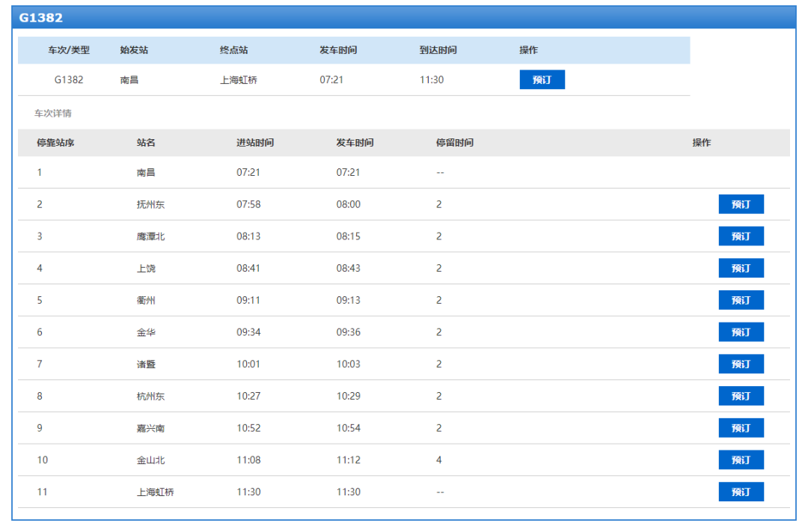The height and width of the screenshot is (532, 808).
Task: Select departure time 11:12 at 金山北
Action: pyautogui.click(x=349, y=460)
